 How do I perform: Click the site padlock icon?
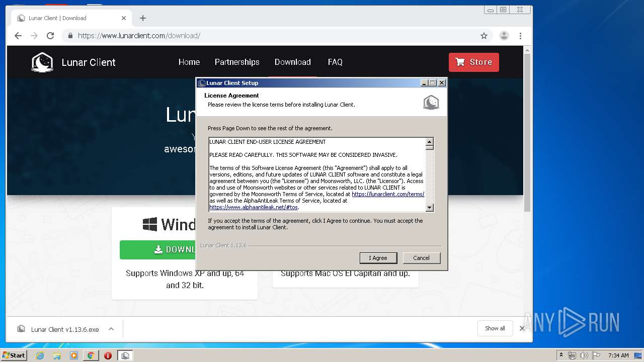[70, 36]
